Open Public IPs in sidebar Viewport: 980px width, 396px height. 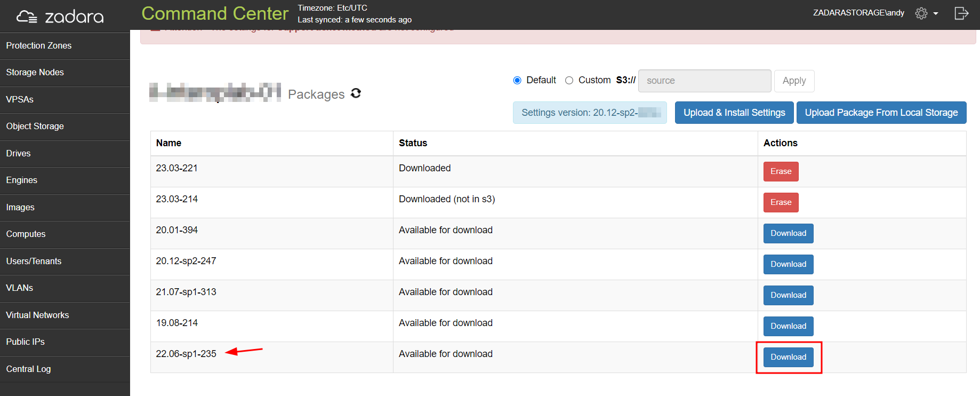tap(65, 342)
